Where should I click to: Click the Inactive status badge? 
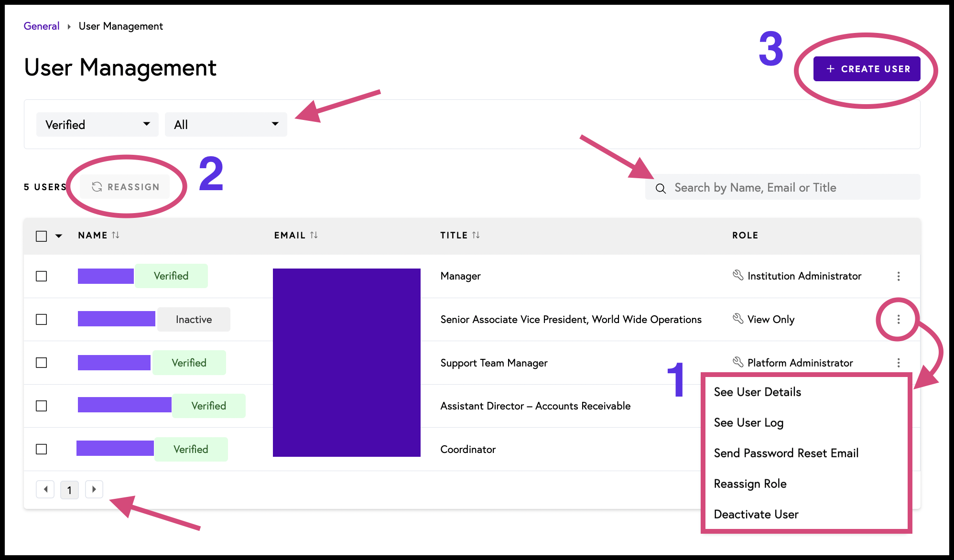[x=194, y=319]
